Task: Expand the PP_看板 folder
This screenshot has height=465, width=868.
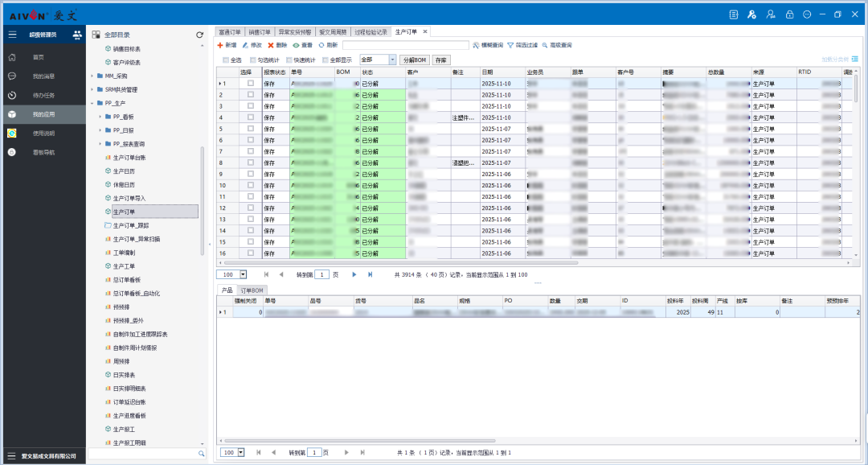Action: (100, 117)
